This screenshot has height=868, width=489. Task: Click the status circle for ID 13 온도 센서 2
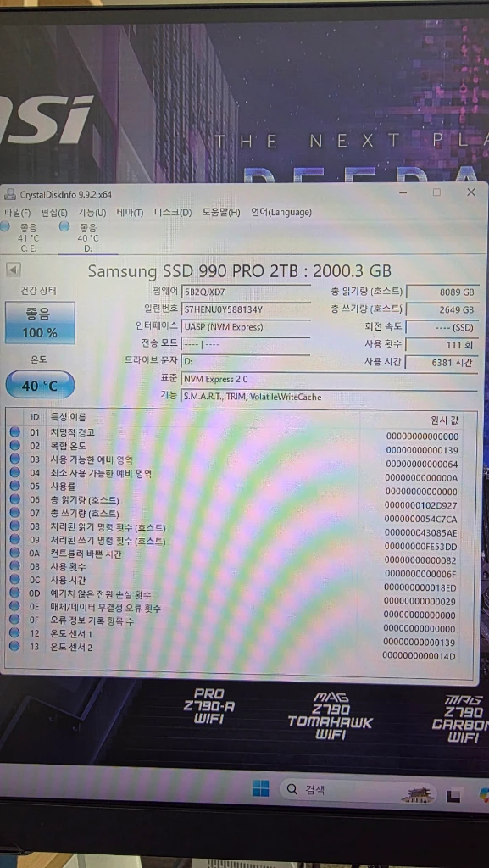pos(14,646)
